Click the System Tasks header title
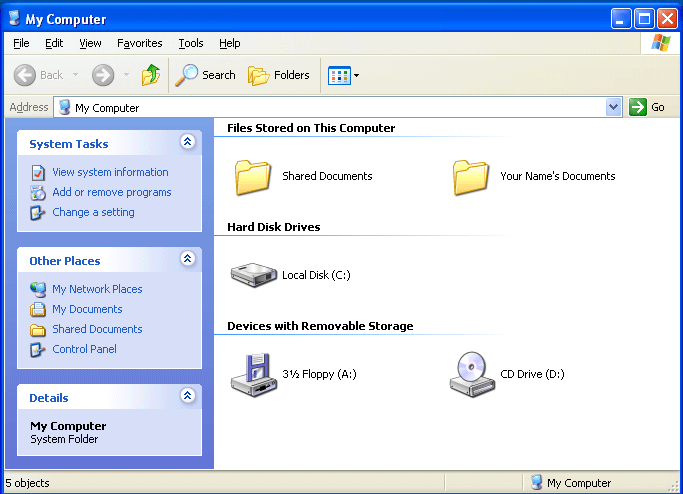This screenshot has height=494, width=683. pos(69,144)
